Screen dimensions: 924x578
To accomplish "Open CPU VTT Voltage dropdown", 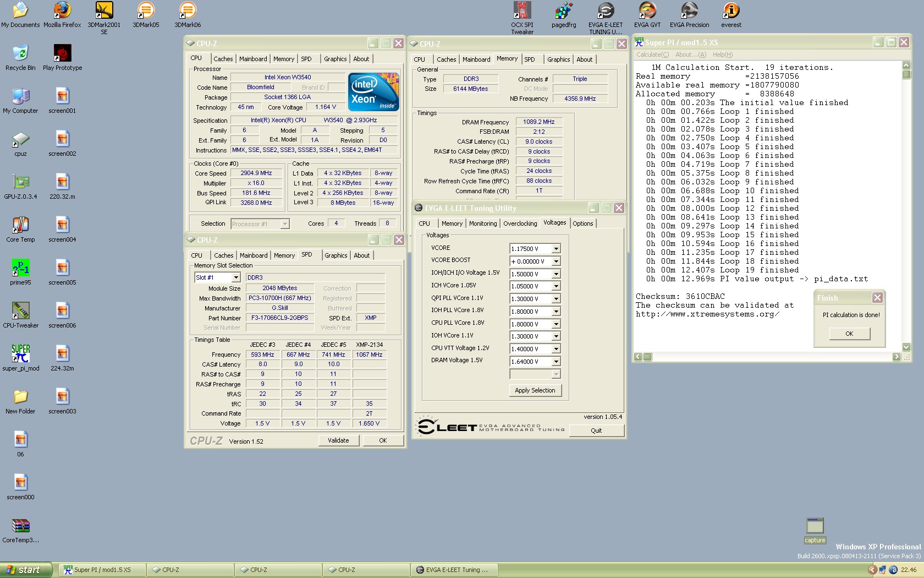I will point(556,349).
